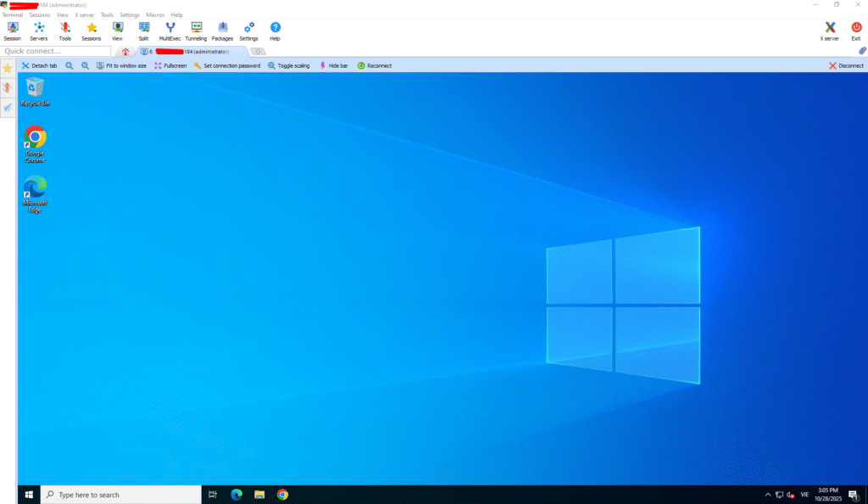868x504 pixels.
Task: Open the Packages icon
Action: tap(222, 31)
